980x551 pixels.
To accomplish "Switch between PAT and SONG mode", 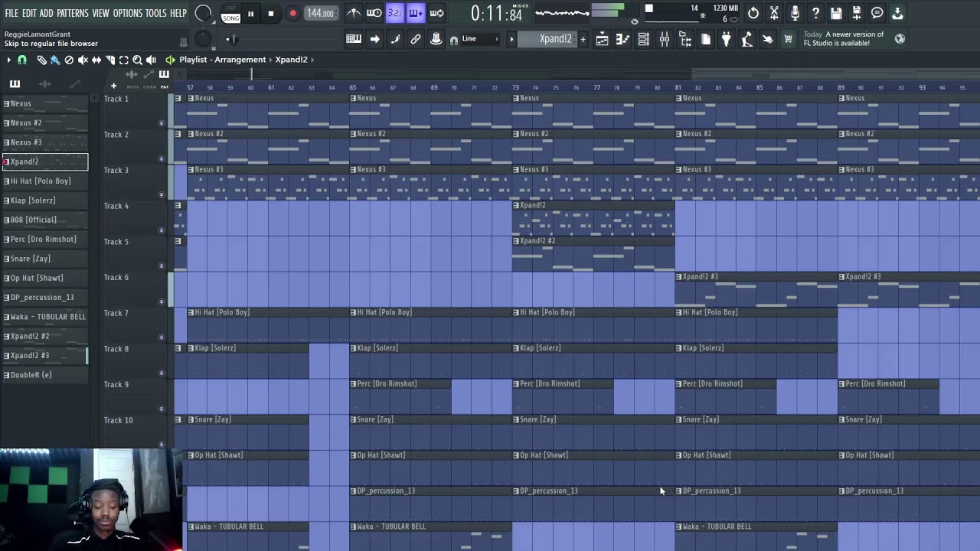I will (x=230, y=14).
